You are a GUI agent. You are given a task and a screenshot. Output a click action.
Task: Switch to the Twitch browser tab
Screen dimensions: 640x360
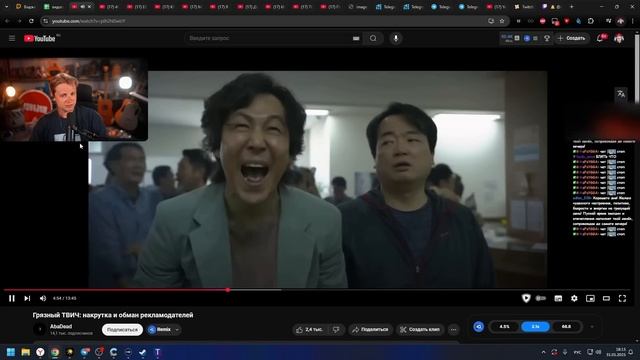[524, 7]
